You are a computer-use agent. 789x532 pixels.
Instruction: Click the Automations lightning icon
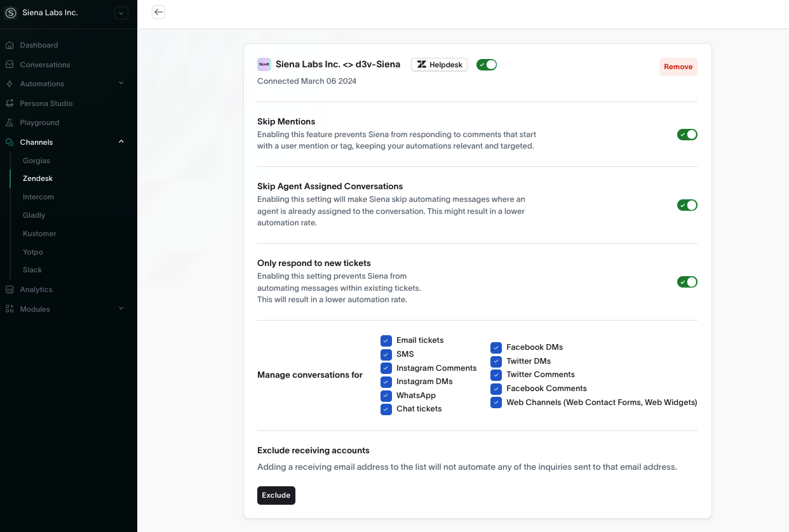(x=10, y=84)
